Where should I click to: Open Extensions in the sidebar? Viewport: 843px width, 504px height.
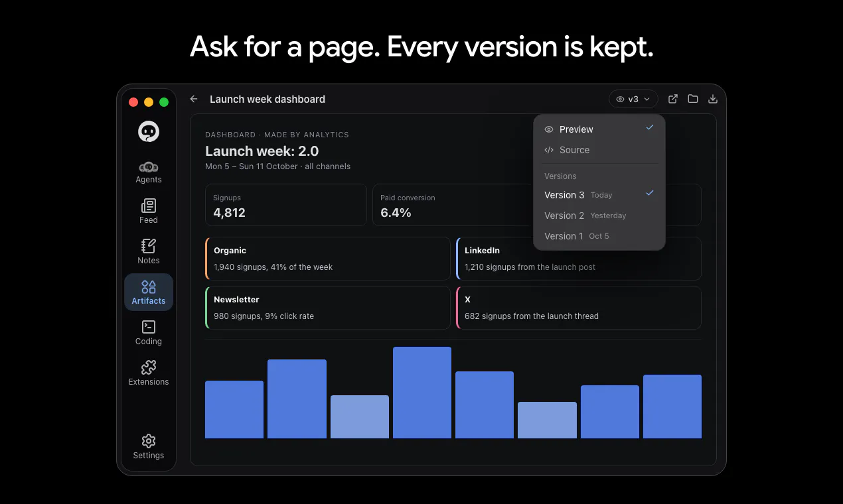[149, 374]
